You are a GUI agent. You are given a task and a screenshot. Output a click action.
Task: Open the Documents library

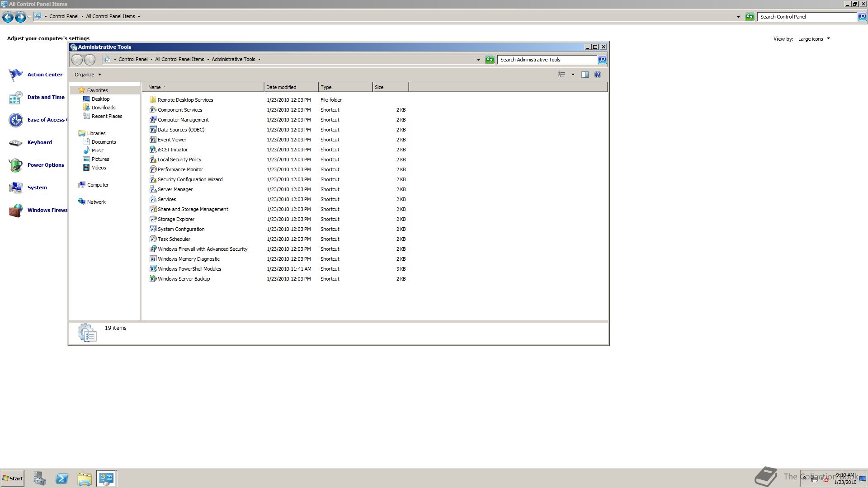click(x=104, y=142)
